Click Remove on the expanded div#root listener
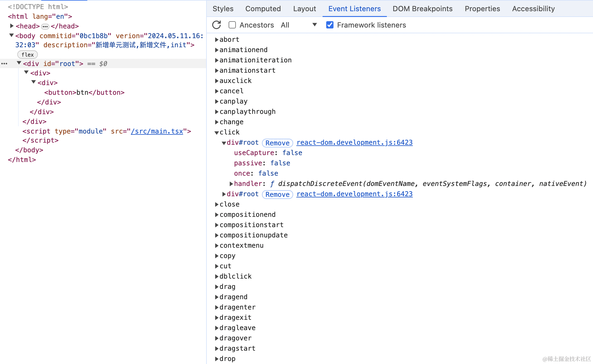Screen dimensions: 593x364 click(277, 143)
